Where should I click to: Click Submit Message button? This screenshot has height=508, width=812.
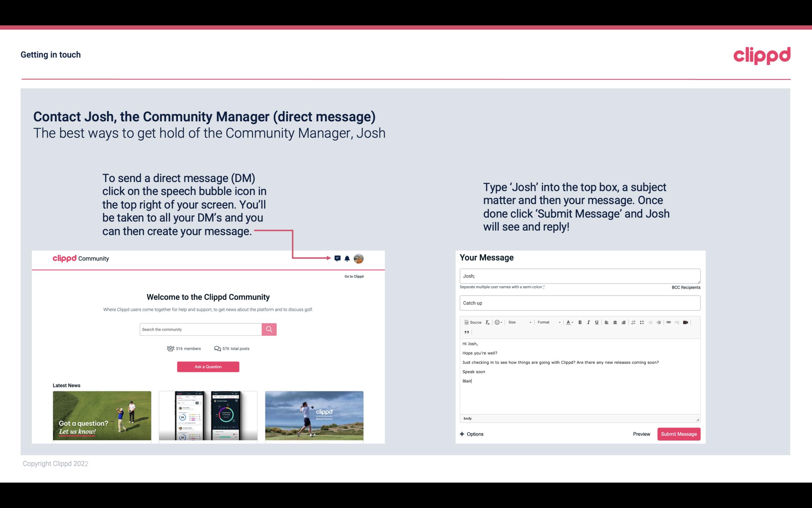679,434
